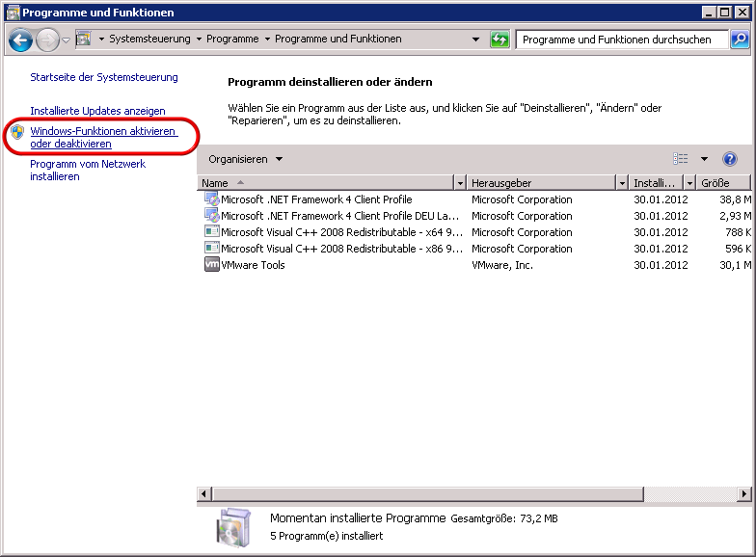756x557 pixels.
Task: Click installed programs disc icon in details pane
Action: tap(233, 528)
